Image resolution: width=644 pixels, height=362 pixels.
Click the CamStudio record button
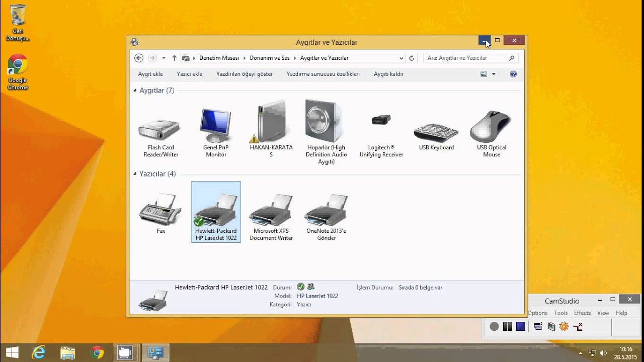pos(494,327)
